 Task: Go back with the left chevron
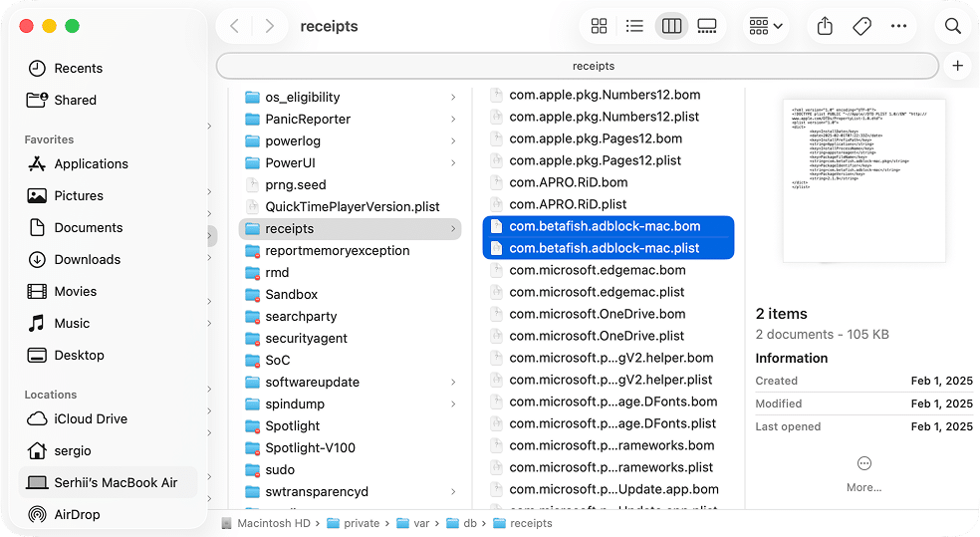pos(234,26)
